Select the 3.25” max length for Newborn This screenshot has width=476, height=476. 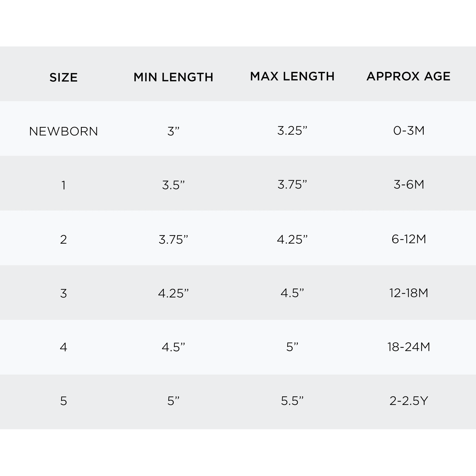point(292,130)
